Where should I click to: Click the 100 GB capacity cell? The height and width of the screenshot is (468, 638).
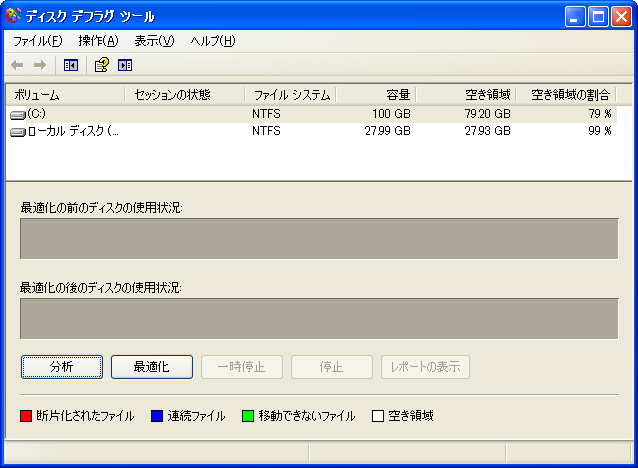pos(391,114)
